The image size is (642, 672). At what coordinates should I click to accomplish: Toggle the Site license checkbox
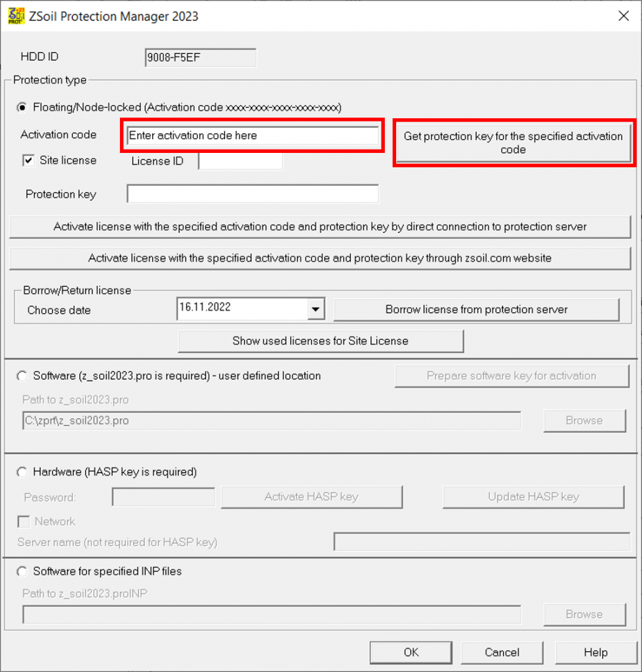(x=28, y=160)
